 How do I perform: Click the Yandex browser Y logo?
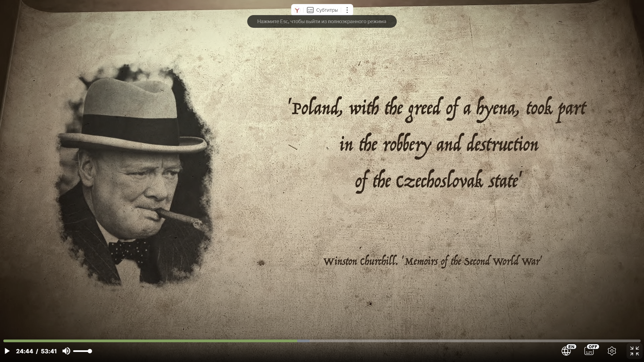click(x=297, y=10)
